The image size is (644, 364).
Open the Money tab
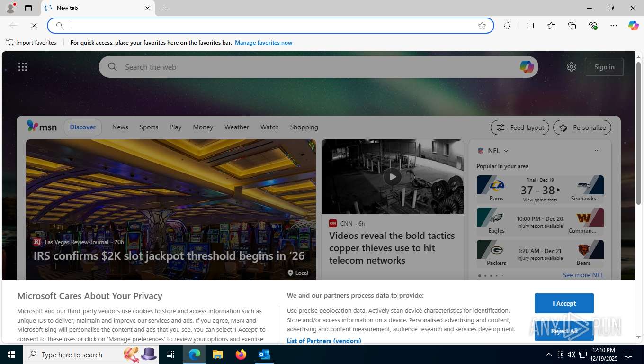(203, 127)
